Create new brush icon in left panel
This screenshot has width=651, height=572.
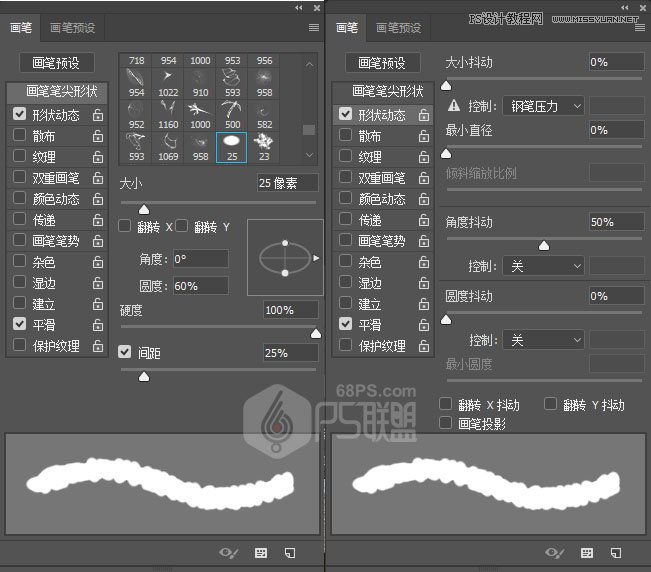click(x=290, y=552)
